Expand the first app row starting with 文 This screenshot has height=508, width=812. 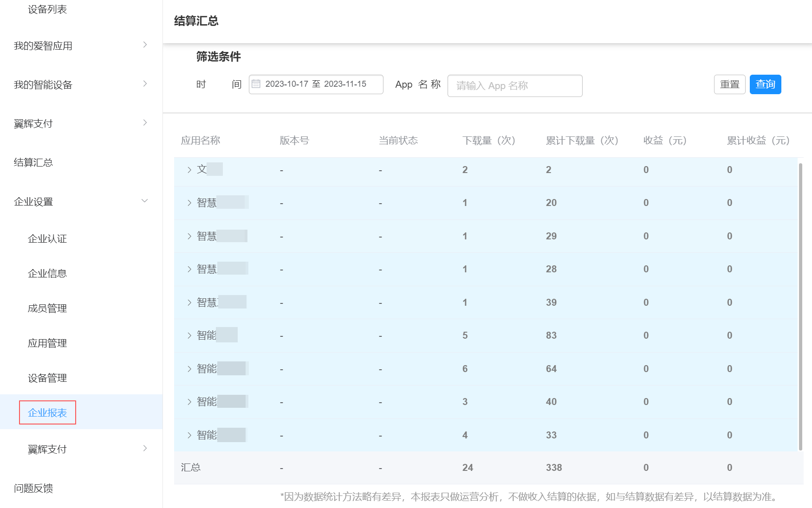pos(189,169)
